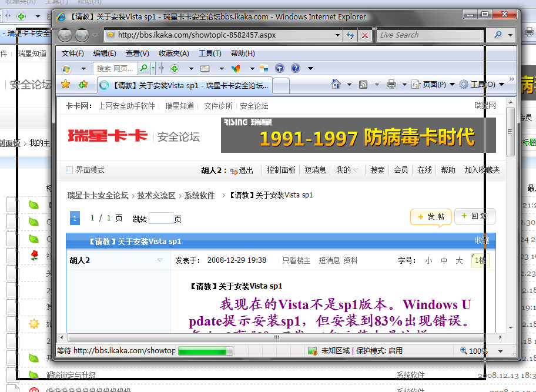
Task: Click the round blue arrow toolbar icon
Action: [x=280, y=68]
